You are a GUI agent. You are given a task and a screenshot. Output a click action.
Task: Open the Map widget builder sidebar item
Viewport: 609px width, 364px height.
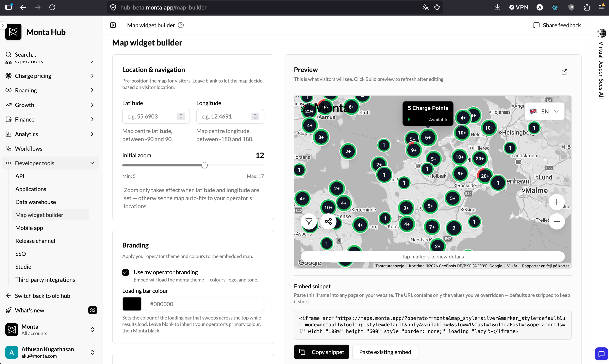point(50,215)
